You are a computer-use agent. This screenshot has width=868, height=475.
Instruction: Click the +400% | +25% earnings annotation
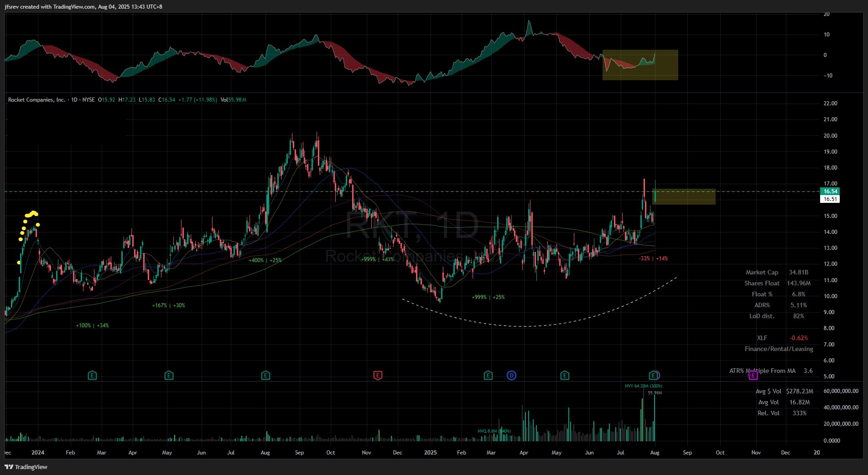pos(265,260)
